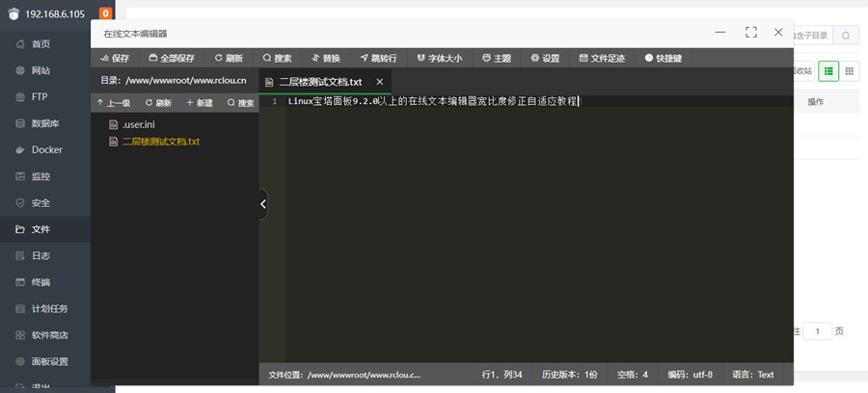This screenshot has height=393, width=868.
Task: Open the 替换 replace tool
Action: [x=326, y=58]
